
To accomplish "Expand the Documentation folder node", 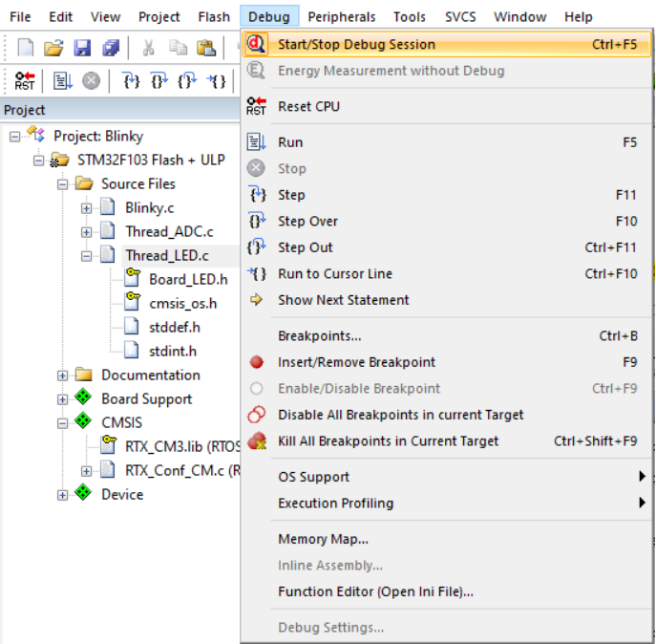I will (x=62, y=375).
